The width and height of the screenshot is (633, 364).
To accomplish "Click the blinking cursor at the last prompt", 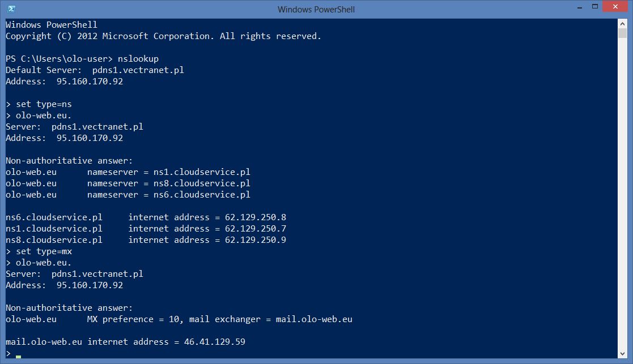I will (x=18, y=356).
